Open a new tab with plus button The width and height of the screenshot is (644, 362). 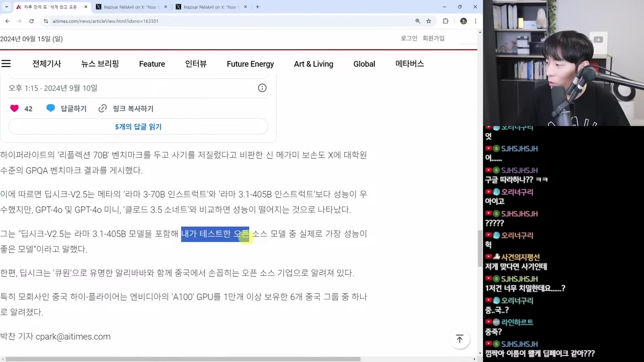click(x=257, y=7)
